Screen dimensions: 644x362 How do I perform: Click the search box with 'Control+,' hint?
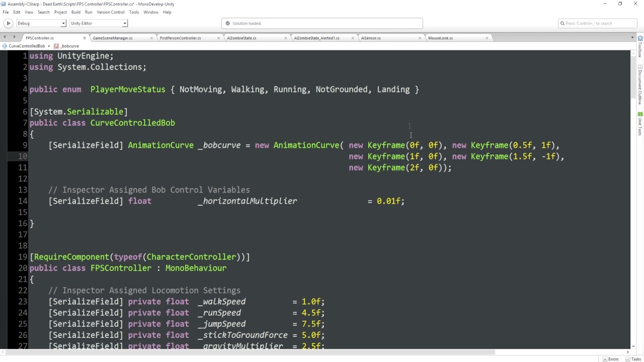coord(598,23)
